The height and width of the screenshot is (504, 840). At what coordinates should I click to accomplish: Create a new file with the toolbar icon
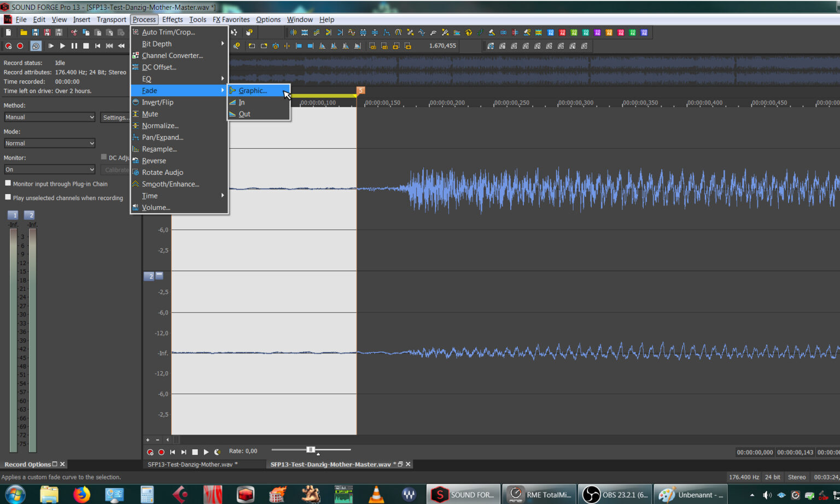pos(9,33)
